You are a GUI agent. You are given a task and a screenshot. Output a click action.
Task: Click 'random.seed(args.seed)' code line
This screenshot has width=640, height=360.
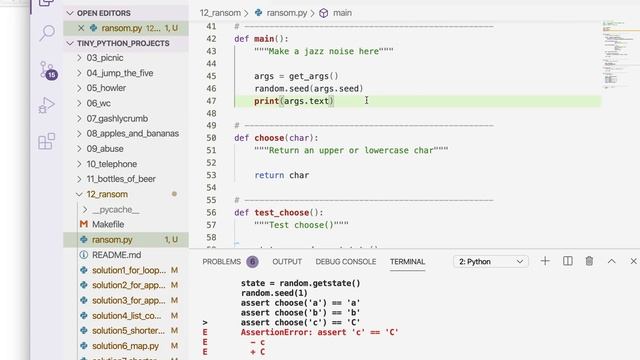309,89
